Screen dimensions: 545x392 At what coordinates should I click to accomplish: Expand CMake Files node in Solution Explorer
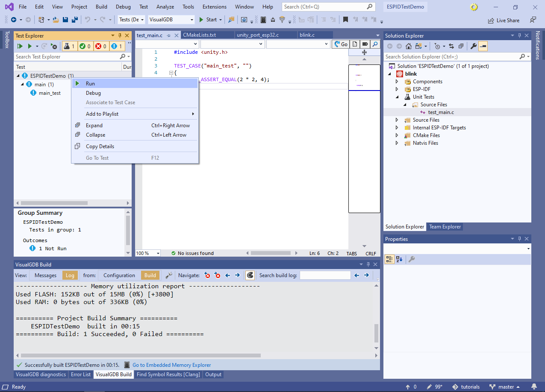(x=397, y=135)
